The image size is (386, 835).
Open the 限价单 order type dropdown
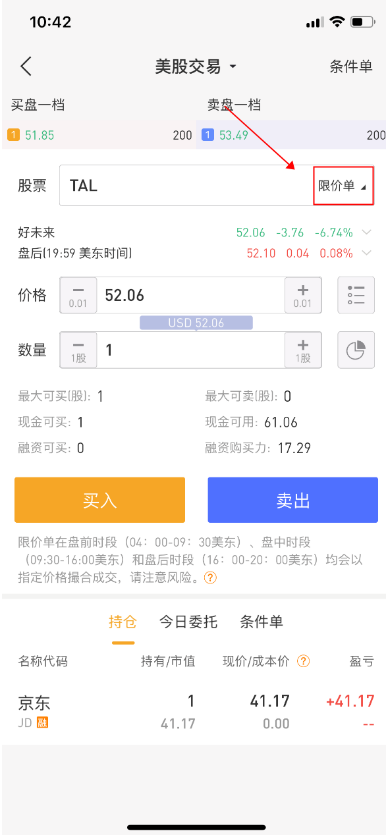pyautogui.click(x=343, y=186)
